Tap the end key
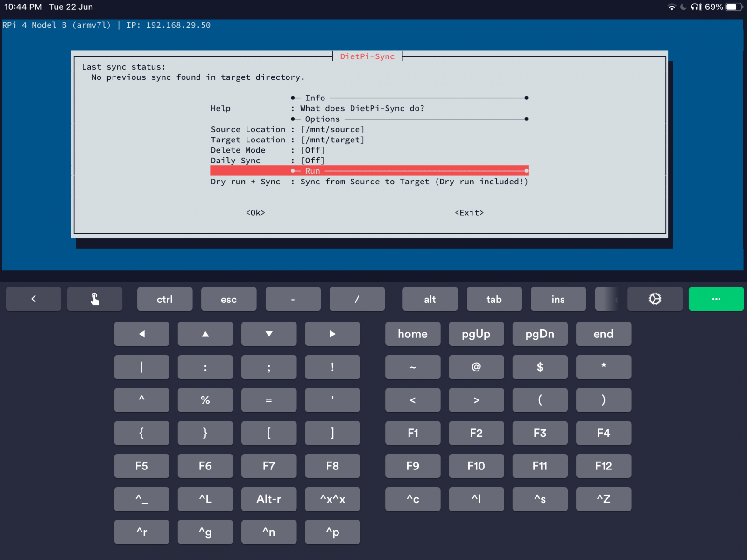Screen dimensions: 747x560 (603, 334)
